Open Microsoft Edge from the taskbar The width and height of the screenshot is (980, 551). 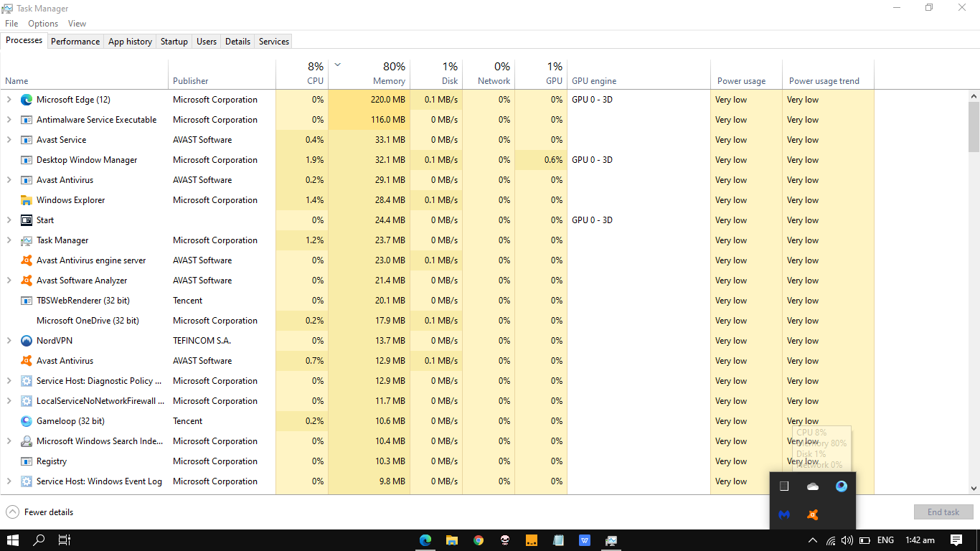[425, 540]
